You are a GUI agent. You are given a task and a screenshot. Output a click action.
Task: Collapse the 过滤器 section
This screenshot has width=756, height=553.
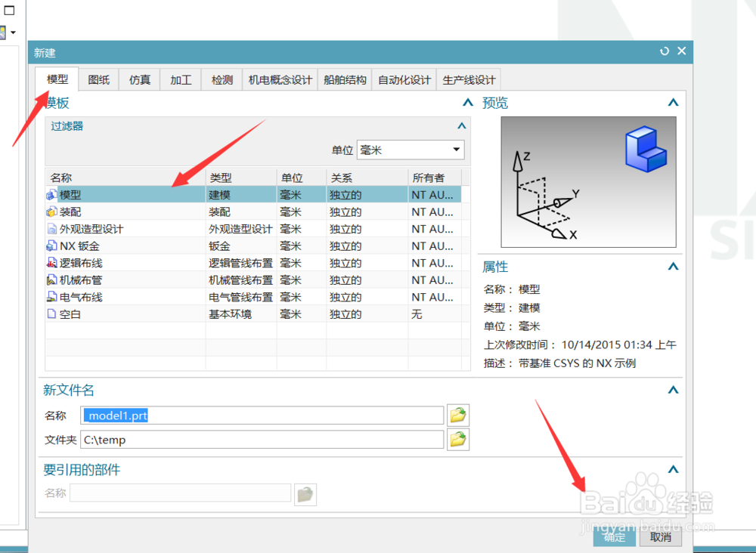pos(461,125)
